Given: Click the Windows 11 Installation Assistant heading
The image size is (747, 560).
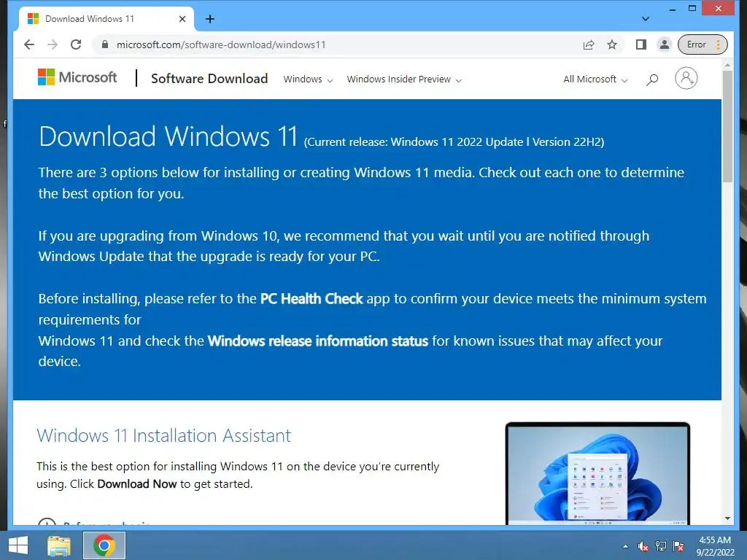Looking at the screenshot, I should pos(163,436).
